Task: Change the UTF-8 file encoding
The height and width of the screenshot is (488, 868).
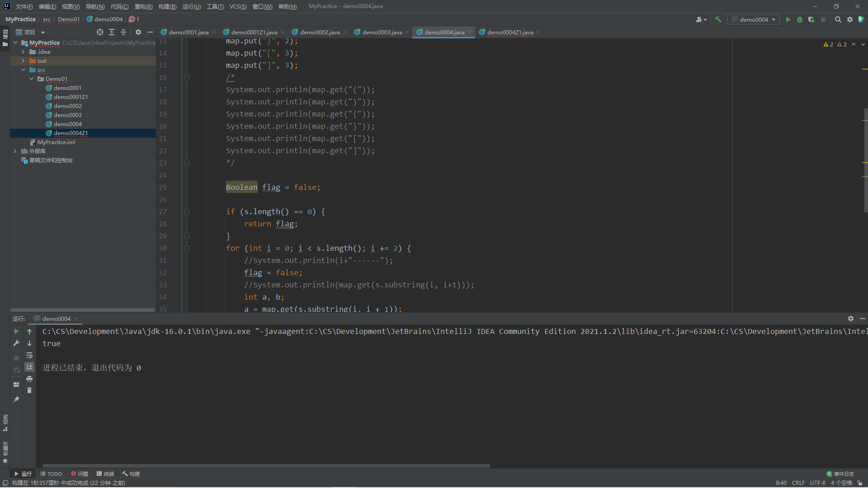Action: pyautogui.click(x=817, y=483)
